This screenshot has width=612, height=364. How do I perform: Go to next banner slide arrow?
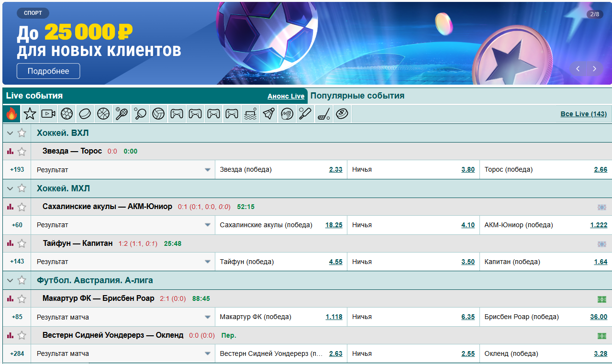(594, 69)
